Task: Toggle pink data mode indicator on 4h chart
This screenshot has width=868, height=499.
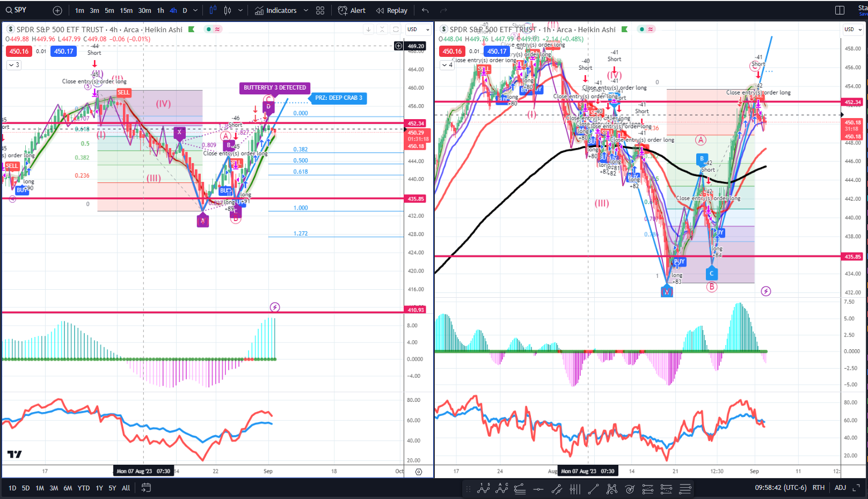Action: pyautogui.click(x=217, y=30)
